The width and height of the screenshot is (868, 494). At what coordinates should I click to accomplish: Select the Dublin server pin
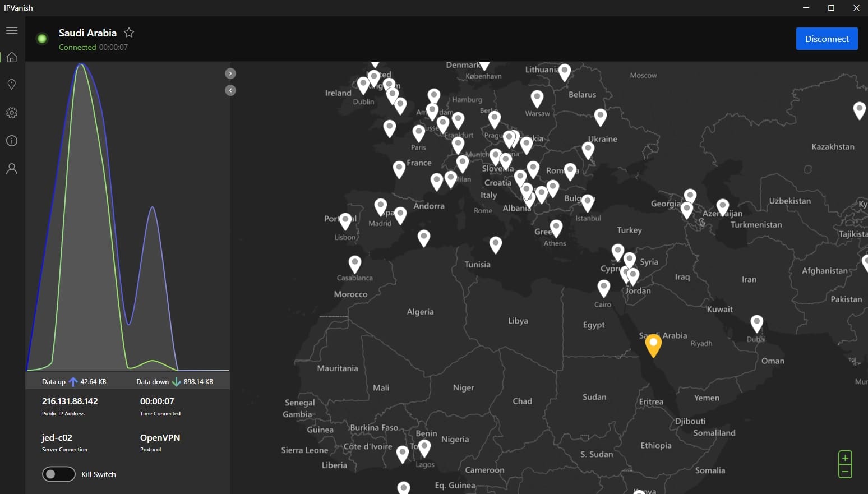coord(363,86)
